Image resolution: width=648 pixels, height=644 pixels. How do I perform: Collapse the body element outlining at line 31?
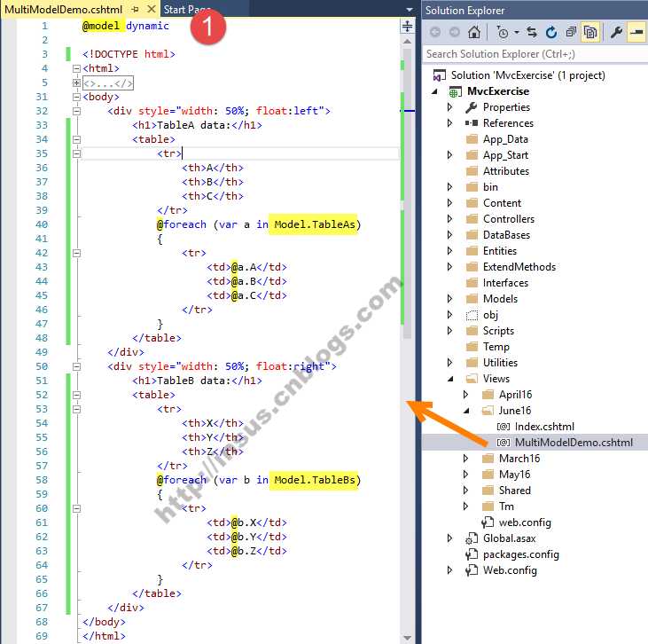point(76,97)
